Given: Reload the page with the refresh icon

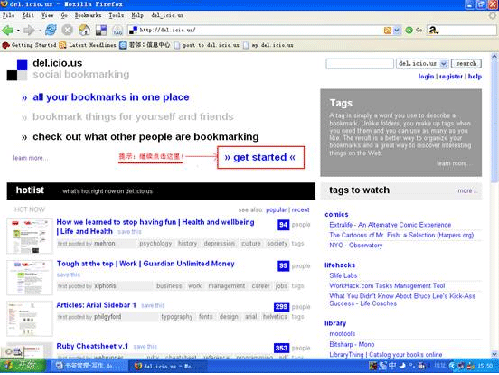Looking at the screenshot, I should click(x=51, y=30).
